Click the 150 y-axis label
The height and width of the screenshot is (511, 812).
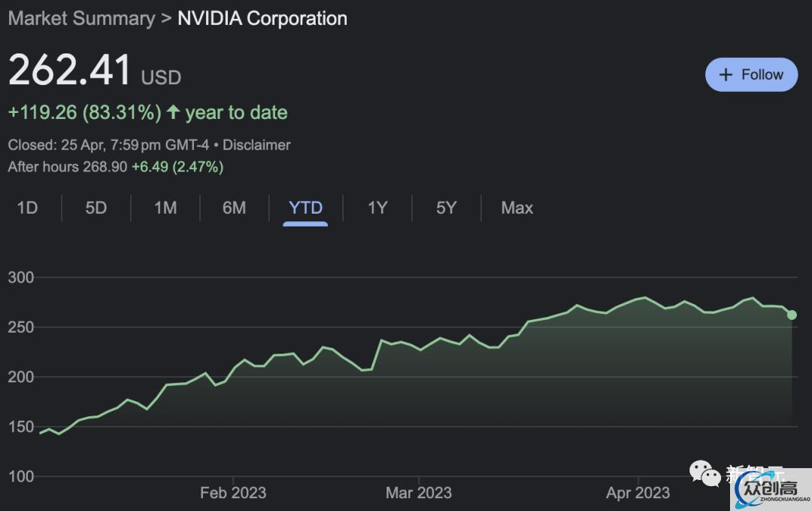pos(21,427)
